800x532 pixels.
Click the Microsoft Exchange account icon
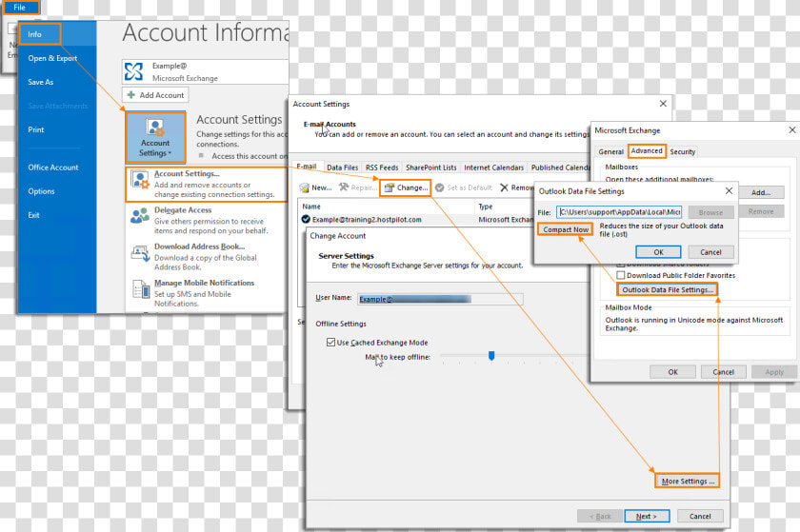point(133,71)
